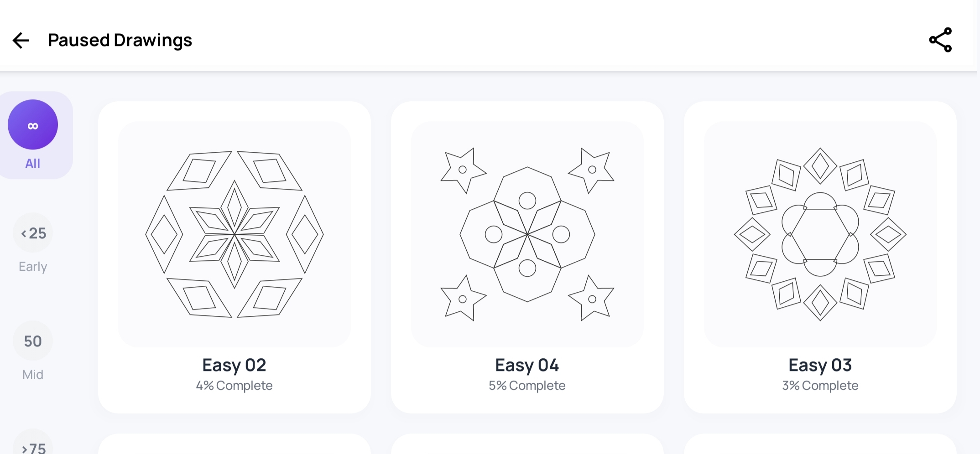Click the "Easy 02" title
This screenshot has height=454, width=980.
point(235,365)
